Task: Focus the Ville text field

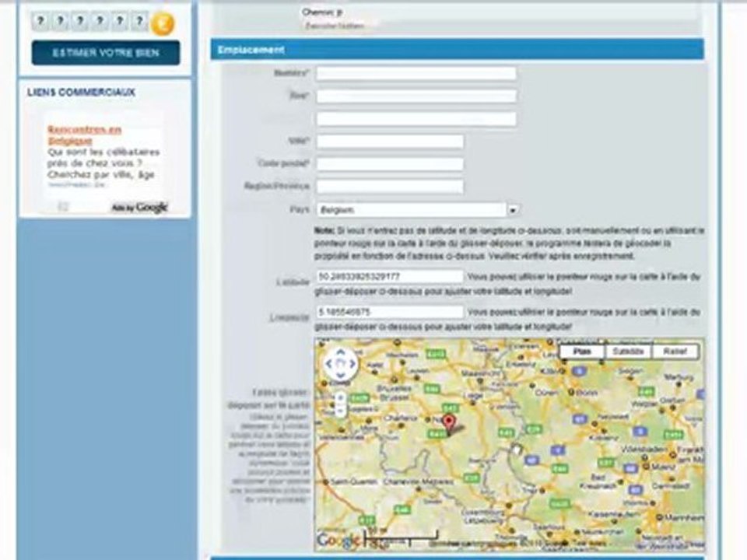Action: [390, 142]
